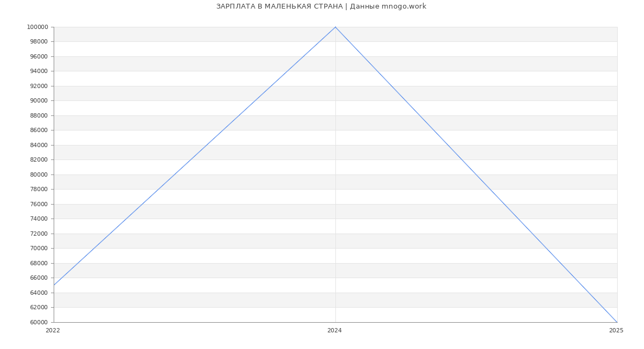Click the 80000 y-axis label
This screenshot has width=644, height=349.
pyautogui.click(x=39, y=174)
